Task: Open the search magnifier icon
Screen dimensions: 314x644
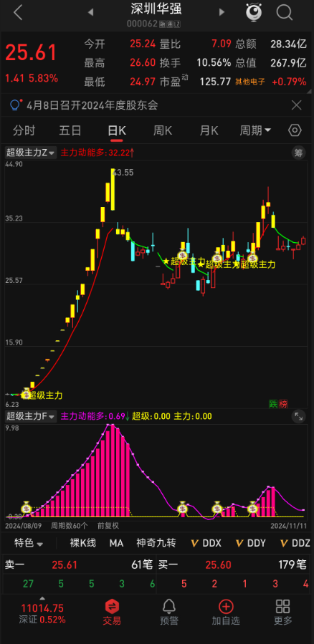Action: tap(284, 12)
